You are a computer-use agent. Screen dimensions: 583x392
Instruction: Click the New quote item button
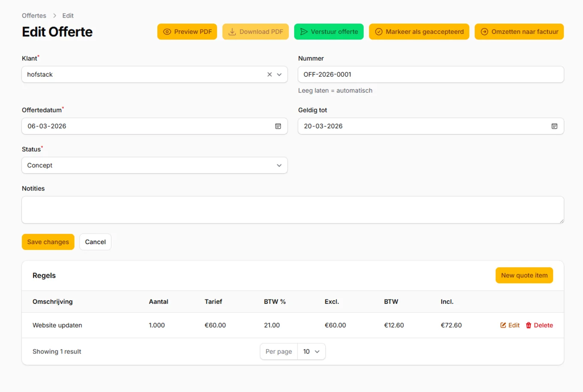(x=524, y=275)
